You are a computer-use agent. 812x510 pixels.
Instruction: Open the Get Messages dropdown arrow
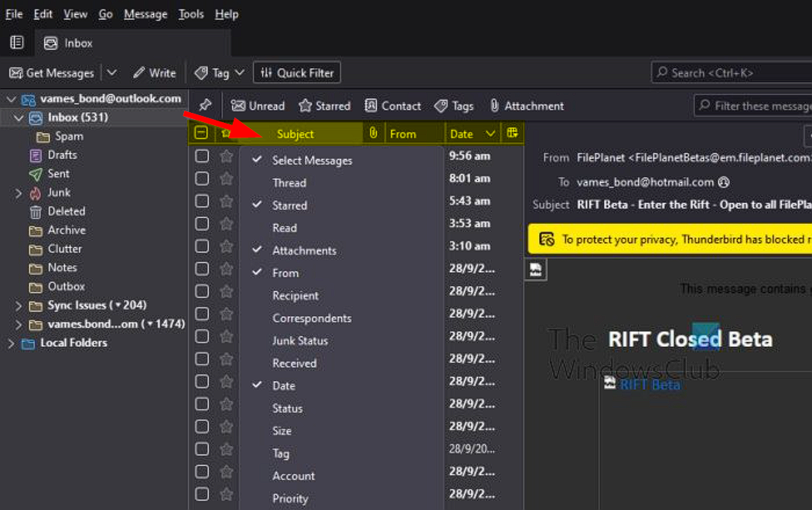point(112,73)
